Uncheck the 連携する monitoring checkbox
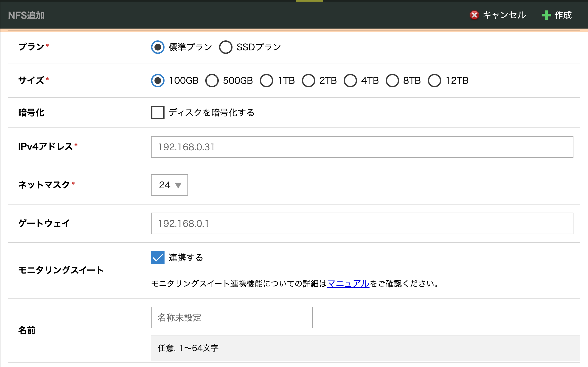Image resolution: width=588 pixels, height=367 pixels. [x=158, y=258]
